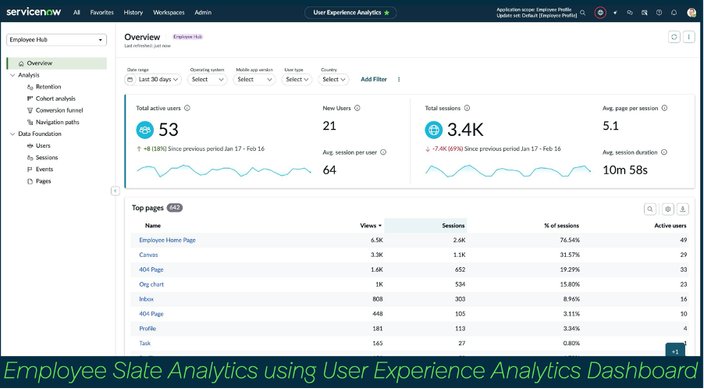Image resolution: width=704 pixels, height=389 pixels.
Task: Open Pages under Data Foundation
Action: tap(43, 181)
